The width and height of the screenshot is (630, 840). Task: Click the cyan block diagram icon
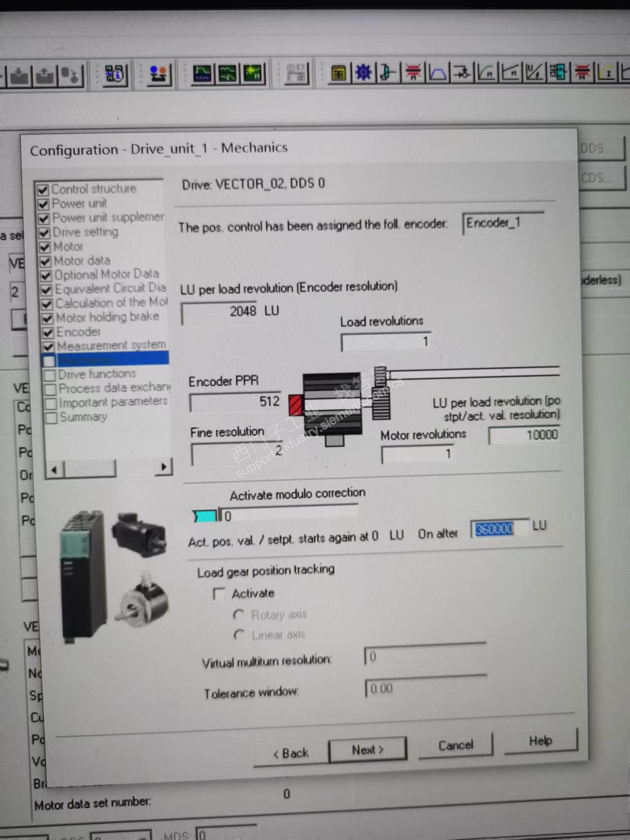(x=558, y=73)
